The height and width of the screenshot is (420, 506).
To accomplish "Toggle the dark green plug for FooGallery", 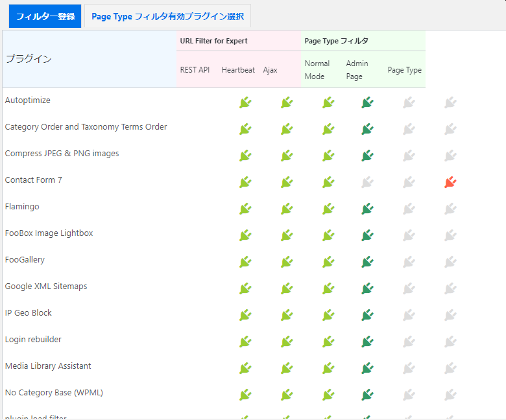I will (x=368, y=262).
